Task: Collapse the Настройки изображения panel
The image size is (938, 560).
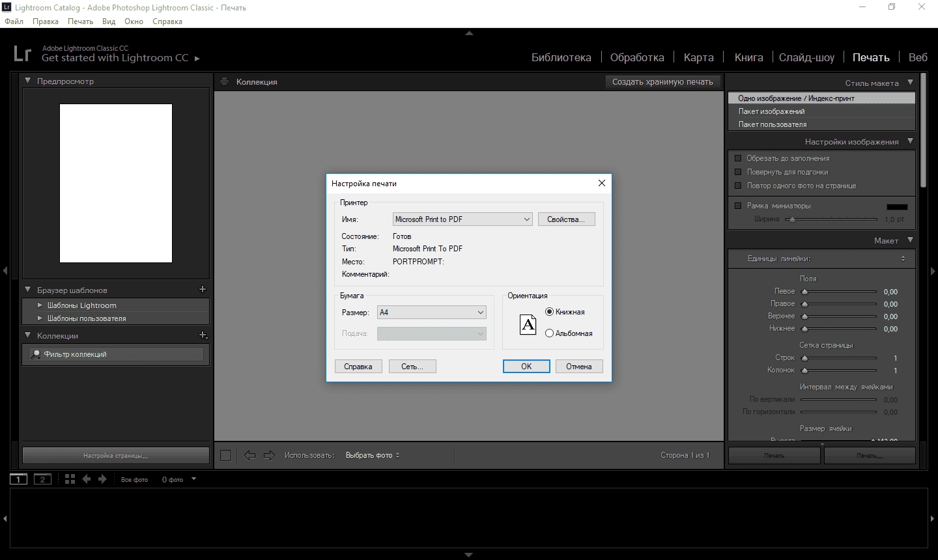Action: [910, 141]
